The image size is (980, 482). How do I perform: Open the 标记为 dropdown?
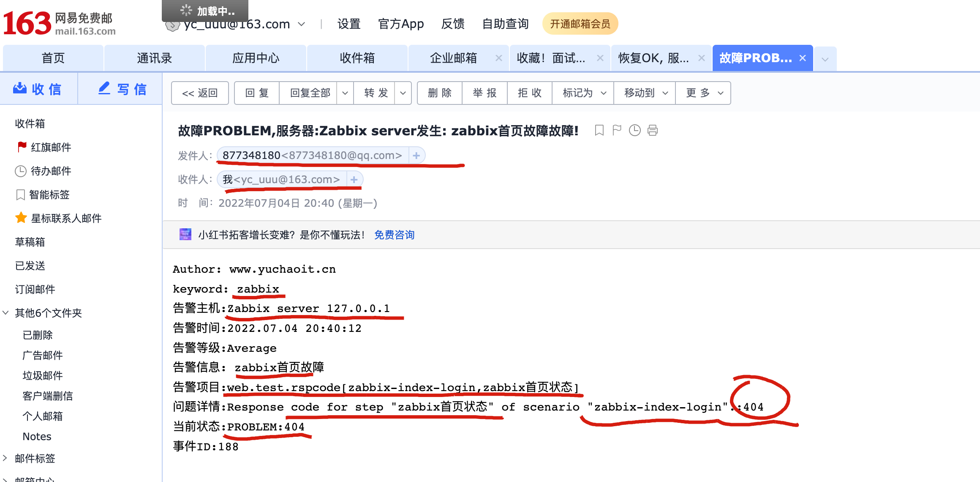[x=583, y=93]
